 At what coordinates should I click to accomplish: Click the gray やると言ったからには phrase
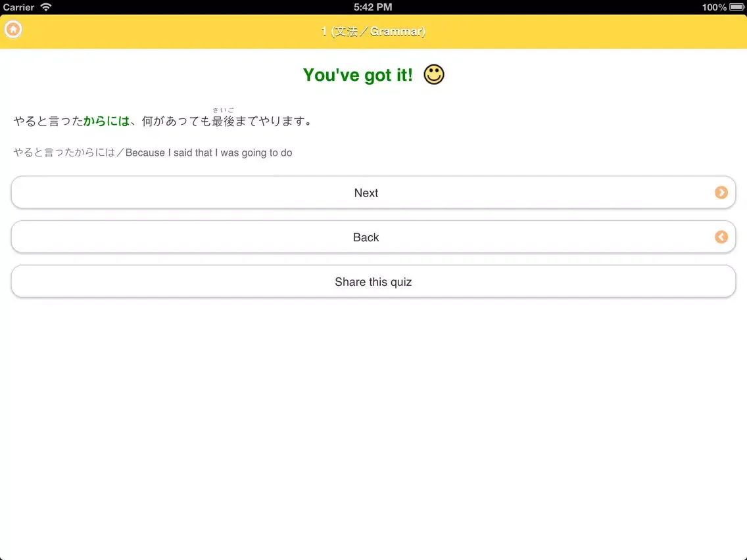pos(64,152)
